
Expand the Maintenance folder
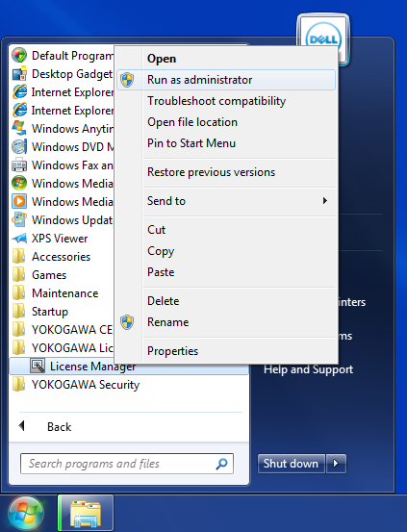click(x=64, y=293)
